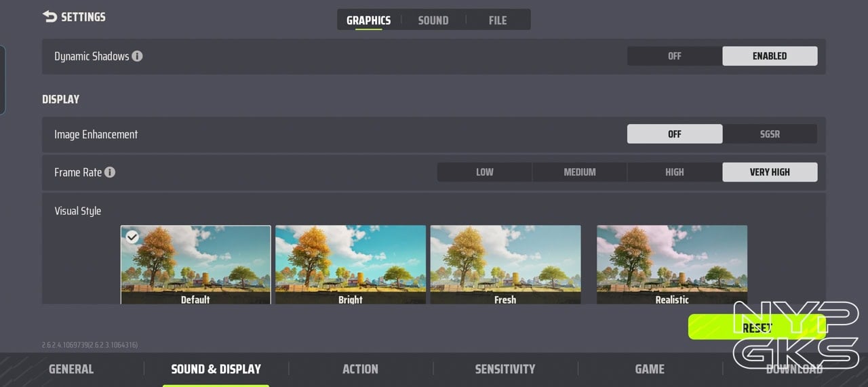The image size is (868, 387).
Task: Open Frame Rate info icon
Action: tap(110, 172)
